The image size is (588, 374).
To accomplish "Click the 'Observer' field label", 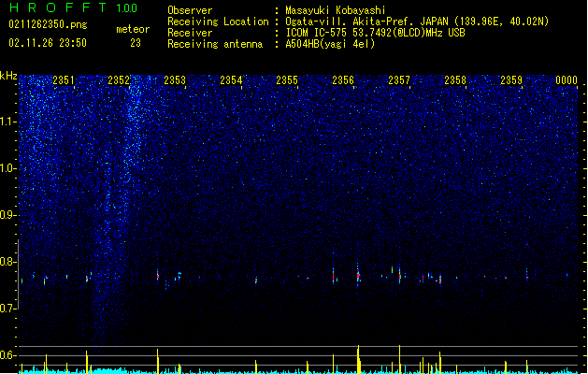I will pos(190,10).
